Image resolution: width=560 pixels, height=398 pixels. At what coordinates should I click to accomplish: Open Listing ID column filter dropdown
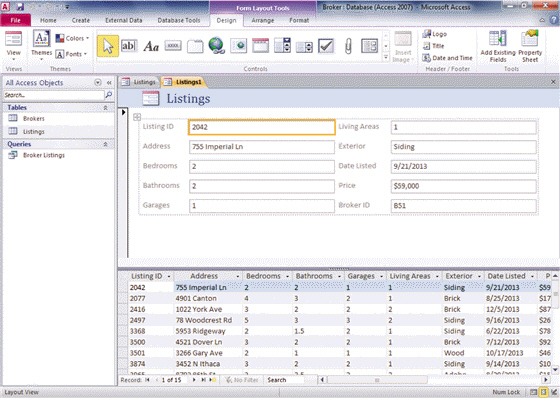click(169, 277)
